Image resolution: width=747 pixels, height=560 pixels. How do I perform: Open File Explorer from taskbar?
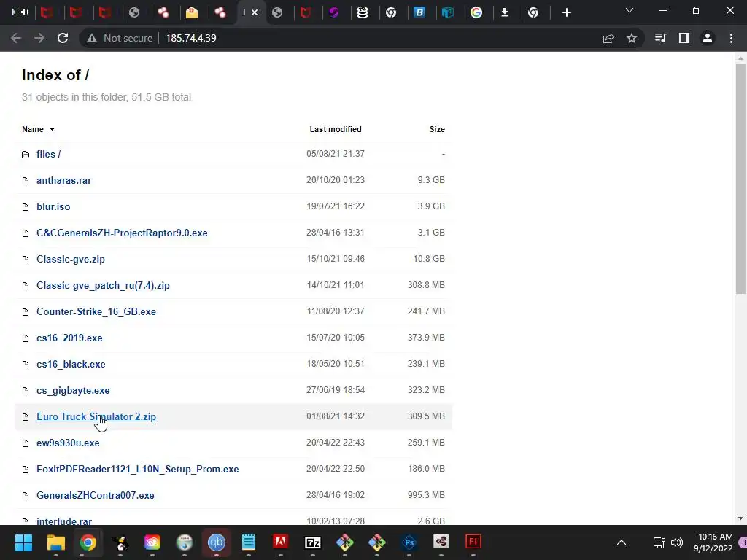coord(55,542)
